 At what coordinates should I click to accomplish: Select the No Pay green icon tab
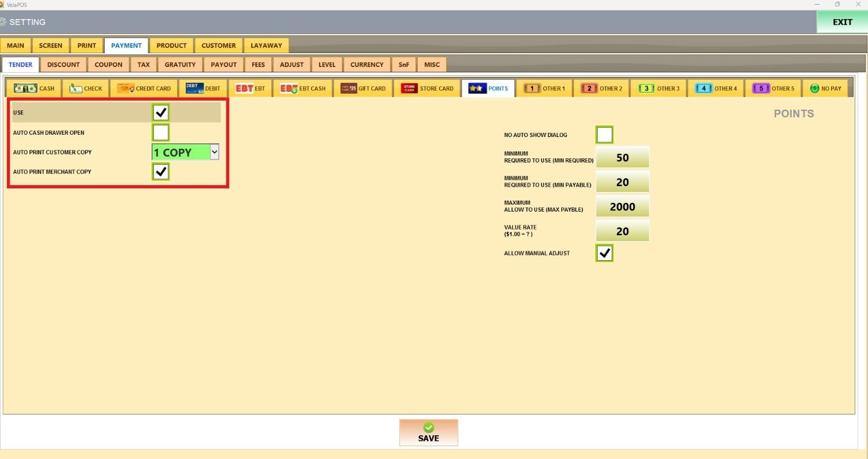(x=825, y=88)
